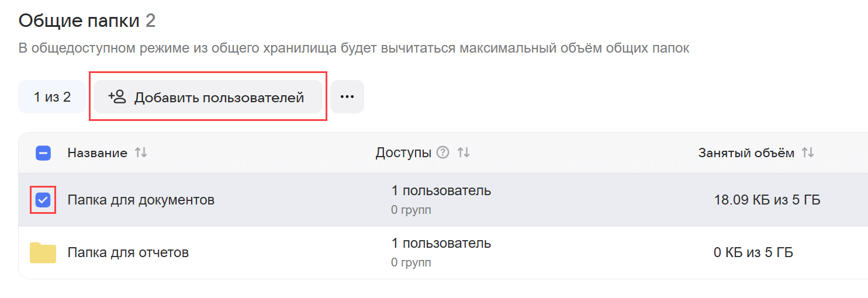Click '1 пользователь' in Папка для документов row
This screenshot has height=298, width=868.
click(441, 190)
